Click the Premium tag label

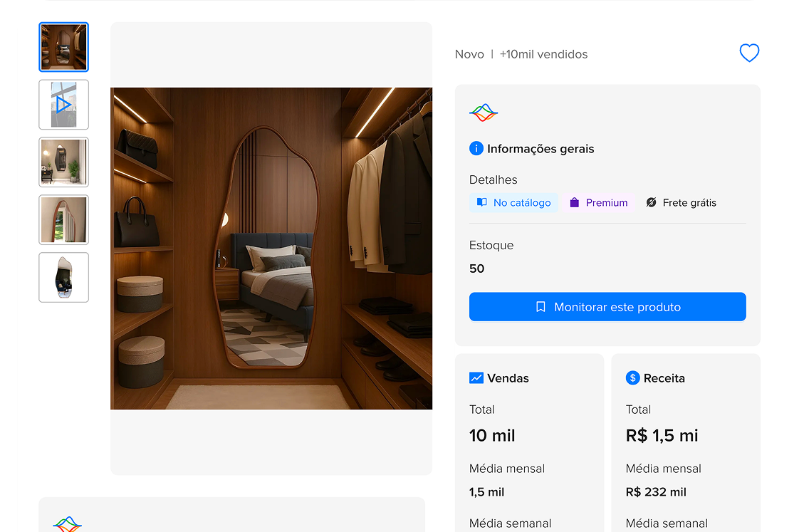(x=606, y=203)
